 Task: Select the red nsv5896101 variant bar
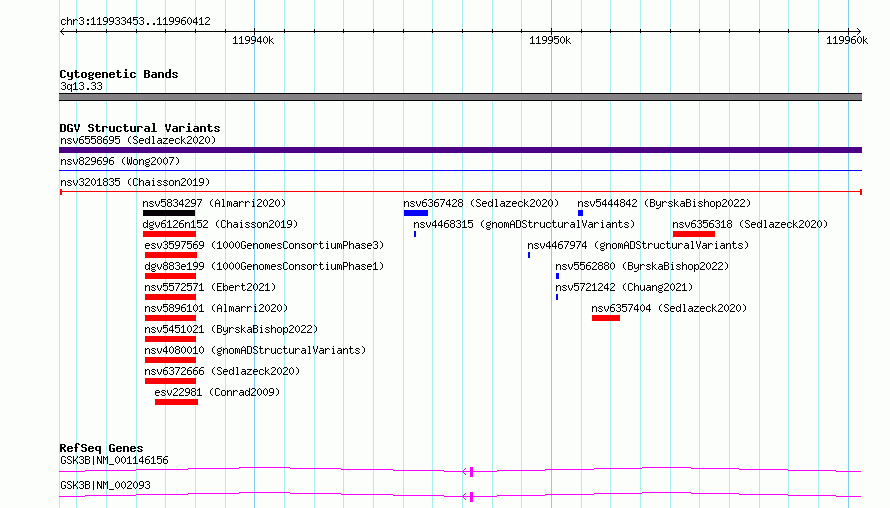pyautogui.click(x=170, y=318)
